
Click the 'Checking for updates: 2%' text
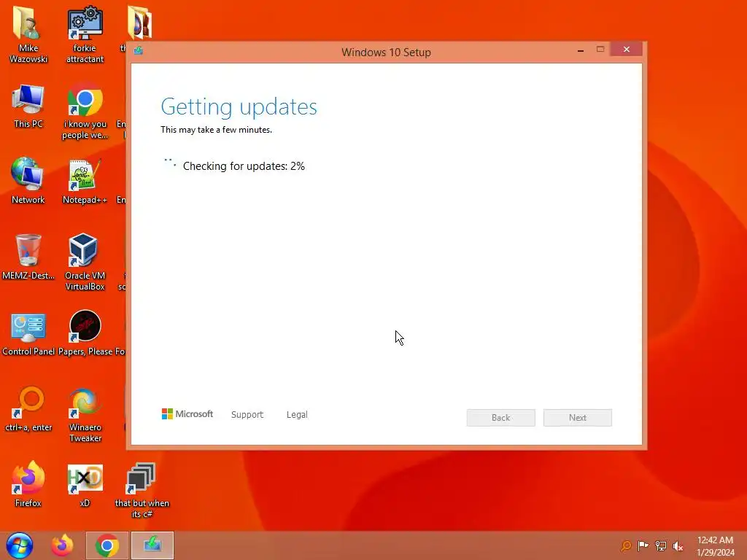[244, 166]
